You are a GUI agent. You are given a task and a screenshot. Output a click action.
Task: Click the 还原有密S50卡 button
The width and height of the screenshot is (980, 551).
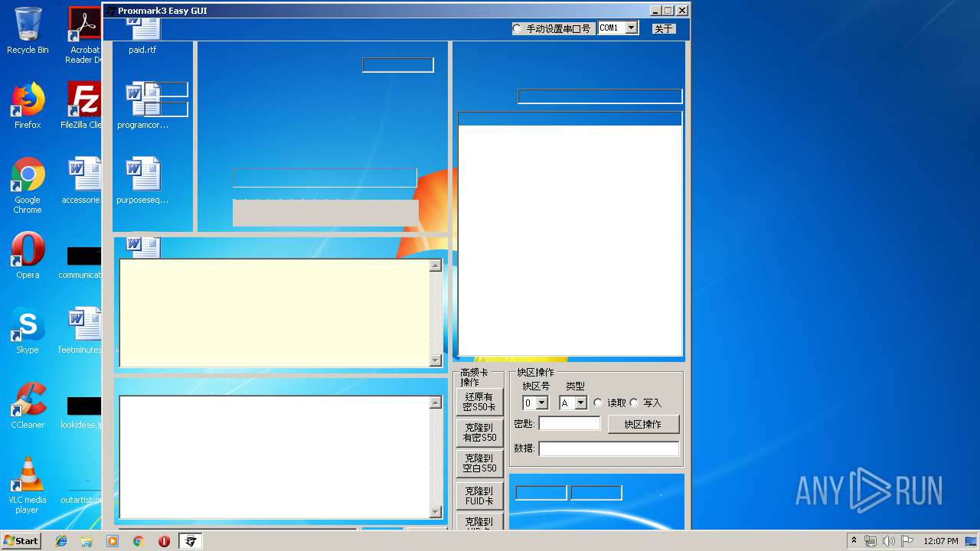point(479,402)
